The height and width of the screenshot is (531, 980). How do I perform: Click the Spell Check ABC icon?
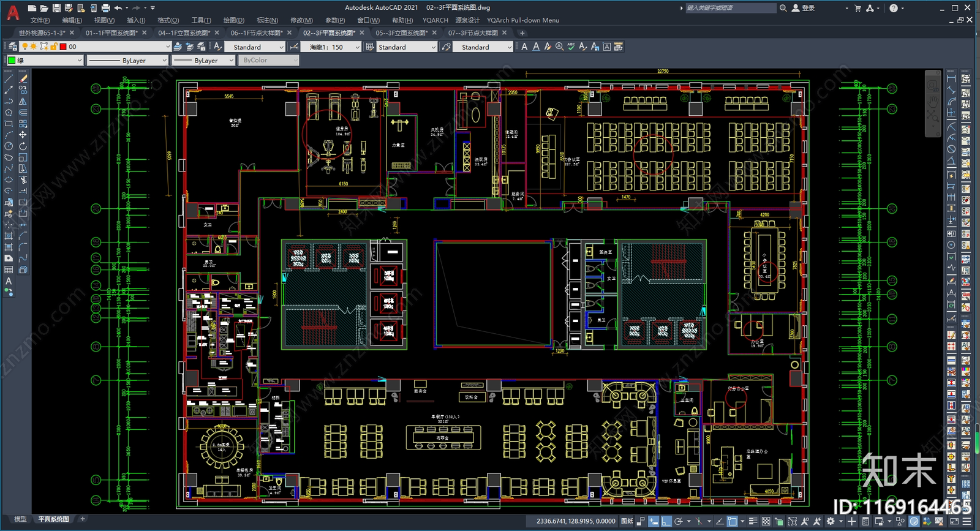click(x=571, y=47)
